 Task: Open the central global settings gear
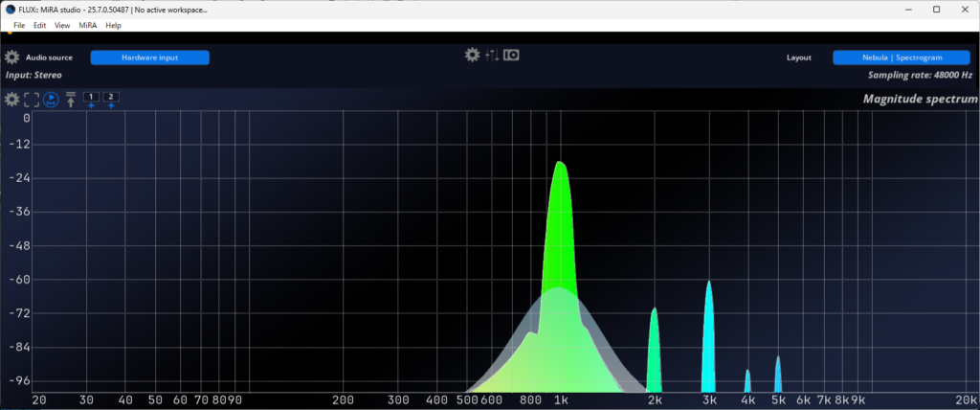tap(472, 56)
